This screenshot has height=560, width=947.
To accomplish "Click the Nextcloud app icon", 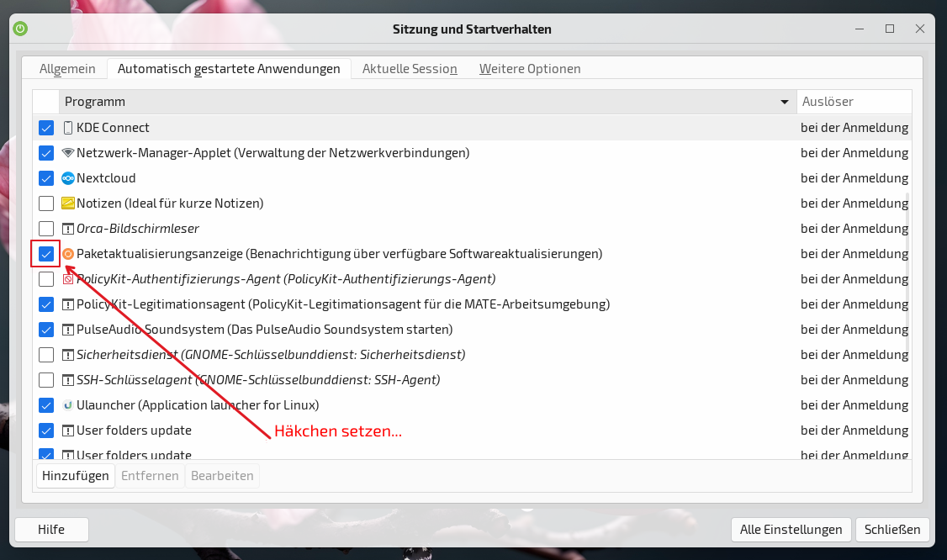I will 68,178.
